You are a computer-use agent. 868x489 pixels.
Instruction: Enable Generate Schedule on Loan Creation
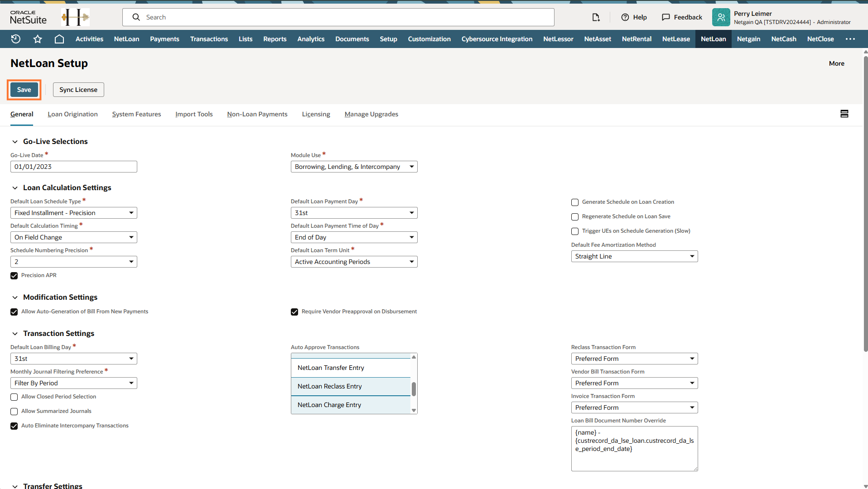tap(575, 202)
